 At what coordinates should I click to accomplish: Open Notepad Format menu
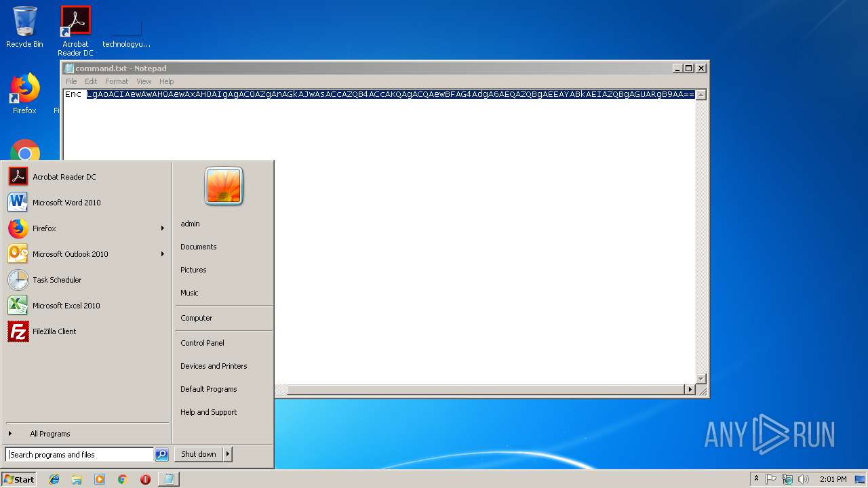[x=117, y=81]
